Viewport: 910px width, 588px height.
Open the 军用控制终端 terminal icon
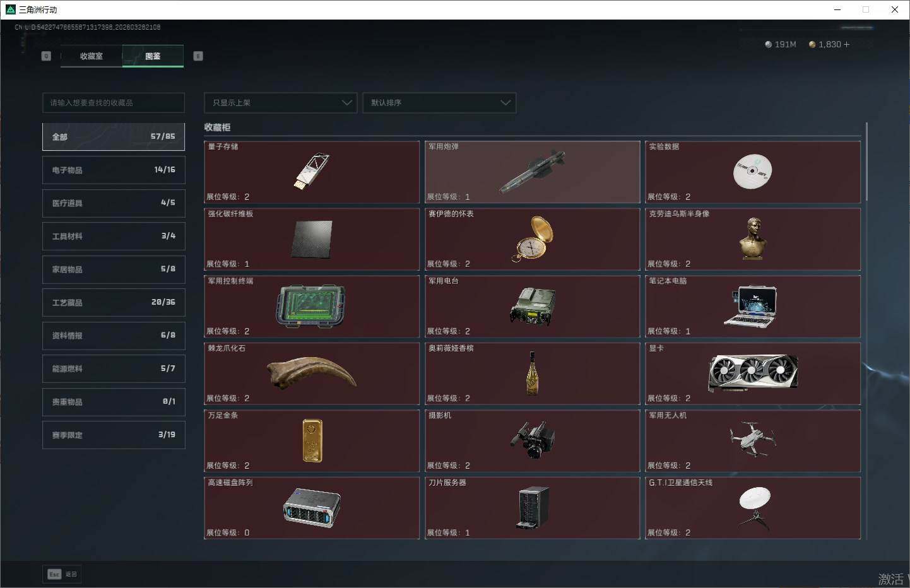(x=311, y=306)
